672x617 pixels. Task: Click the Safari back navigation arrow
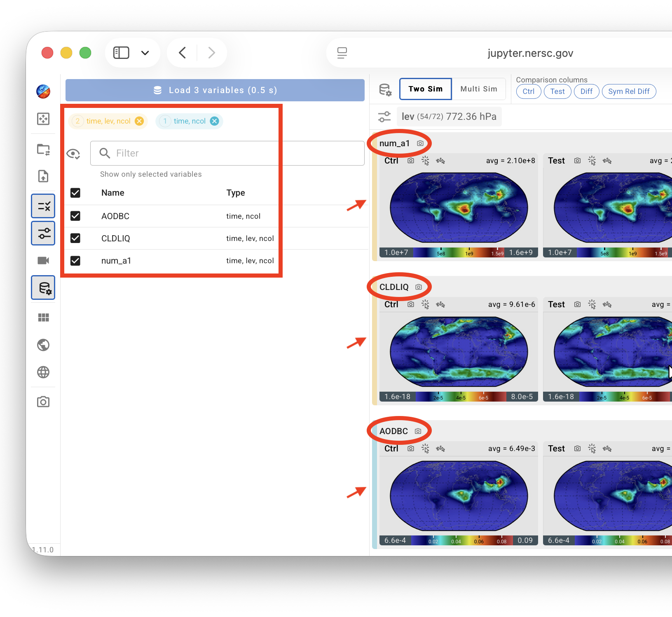[x=183, y=53]
